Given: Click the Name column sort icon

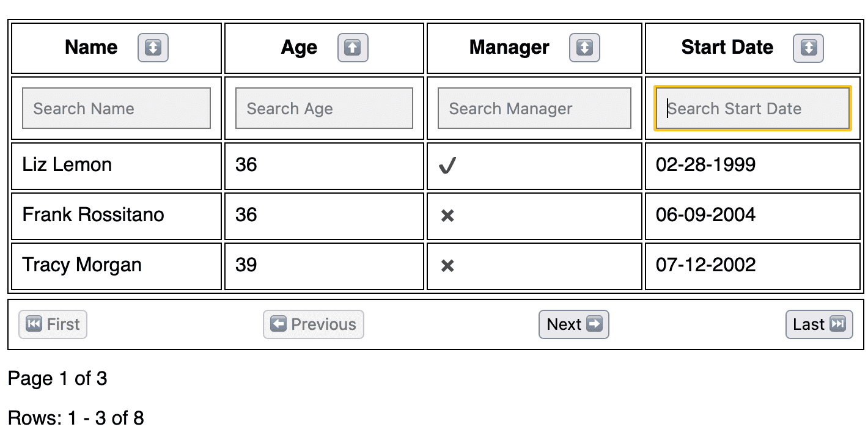Looking at the screenshot, I should click(153, 48).
